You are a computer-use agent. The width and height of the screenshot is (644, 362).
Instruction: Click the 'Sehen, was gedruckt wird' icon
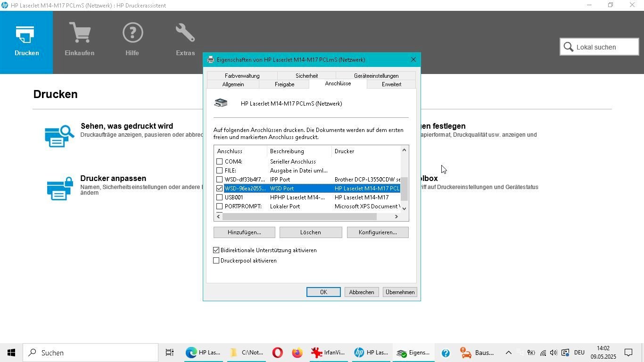pyautogui.click(x=59, y=136)
